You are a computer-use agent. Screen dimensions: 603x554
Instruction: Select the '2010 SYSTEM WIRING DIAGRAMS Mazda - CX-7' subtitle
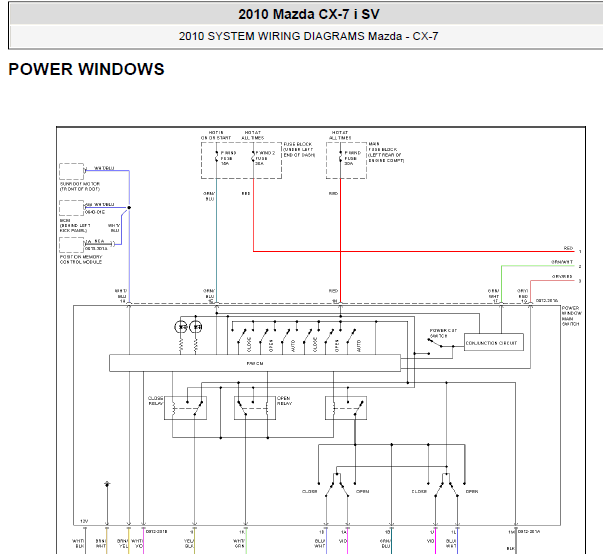pos(308,36)
